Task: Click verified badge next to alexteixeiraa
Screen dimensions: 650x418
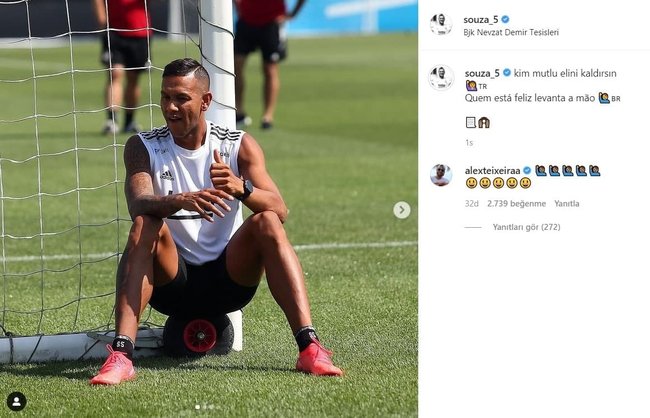Action: click(x=527, y=170)
